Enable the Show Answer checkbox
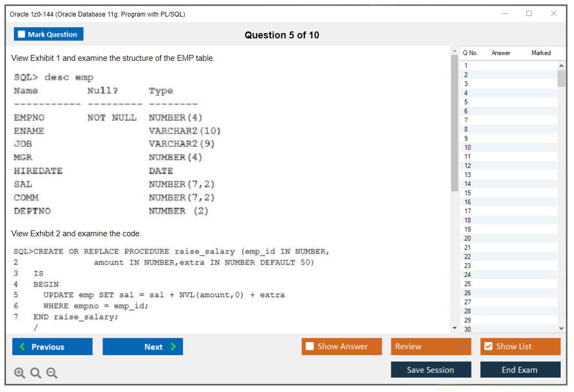Screen dimensions: 574x392 click(310, 347)
